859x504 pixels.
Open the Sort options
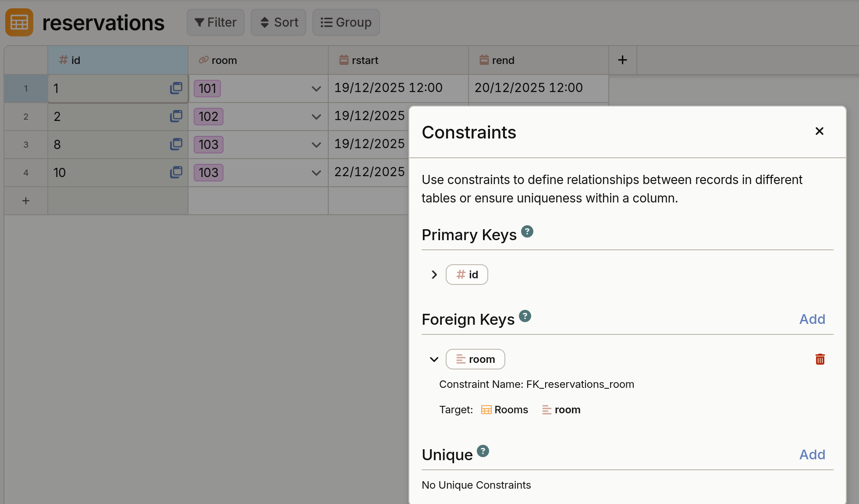pyautogui.click(x=279, y=22)
